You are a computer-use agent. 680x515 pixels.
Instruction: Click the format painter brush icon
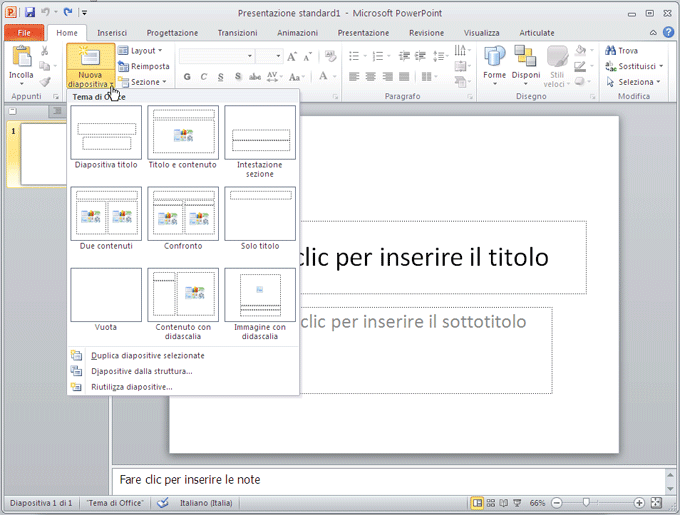45,81
